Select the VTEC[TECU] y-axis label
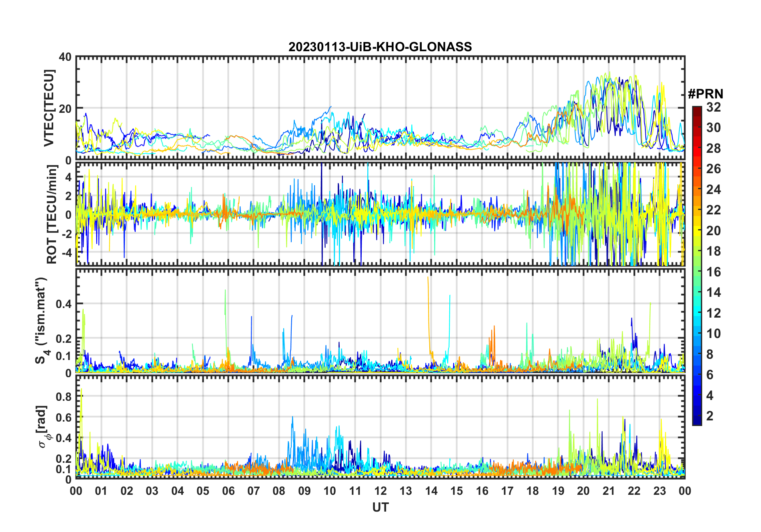Viewport: 761px width, 532px height. (49, 108)
